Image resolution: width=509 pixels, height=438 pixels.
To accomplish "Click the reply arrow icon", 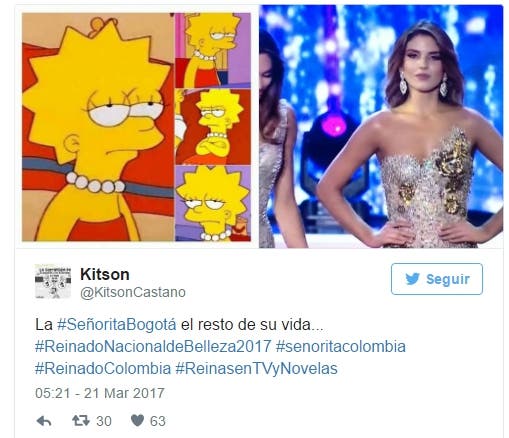I will pyautogui.click(x=44, y=421).
